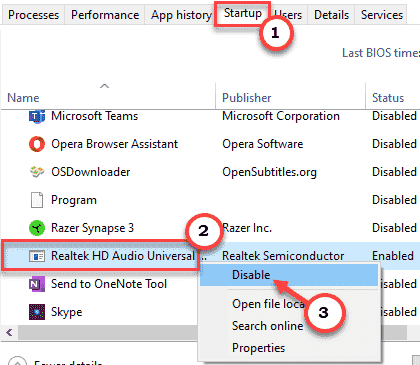Select the Opera Software publisher entry
Screen dimensions: 420x365
(263, 144)
